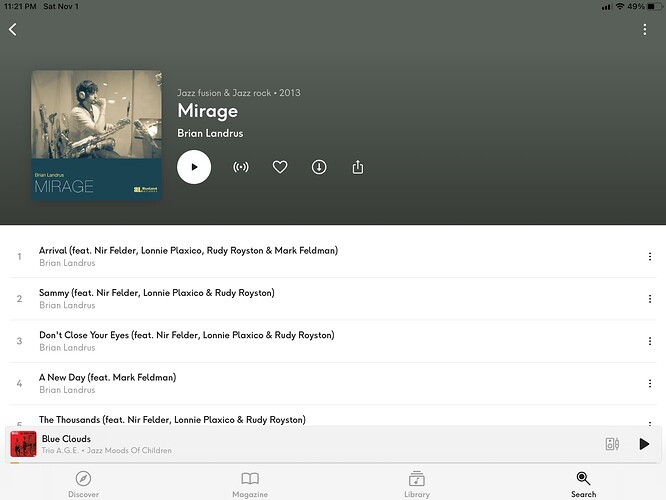Open the Magazine tab

coord(250,484)
